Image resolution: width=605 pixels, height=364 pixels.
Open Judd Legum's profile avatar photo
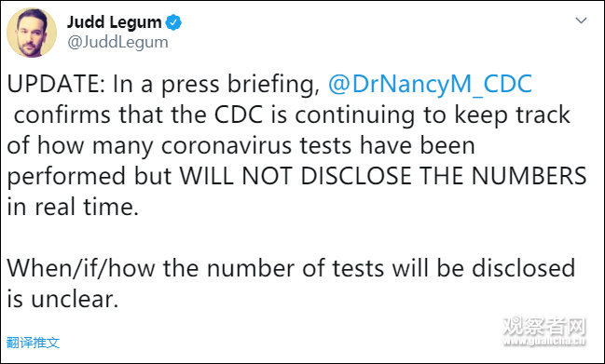pos(32,33)
